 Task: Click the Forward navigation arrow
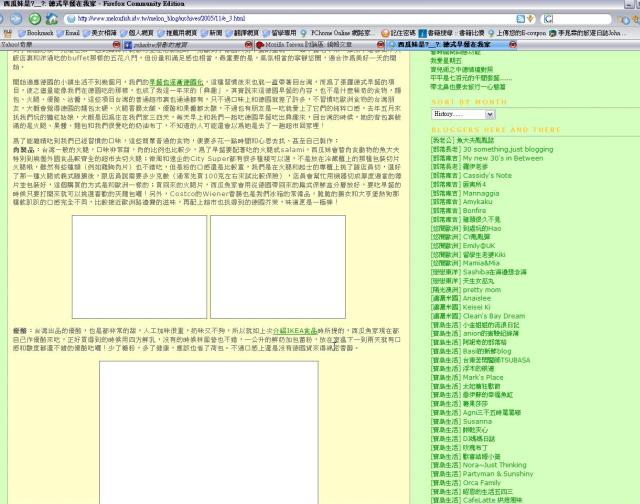(27, 19)
